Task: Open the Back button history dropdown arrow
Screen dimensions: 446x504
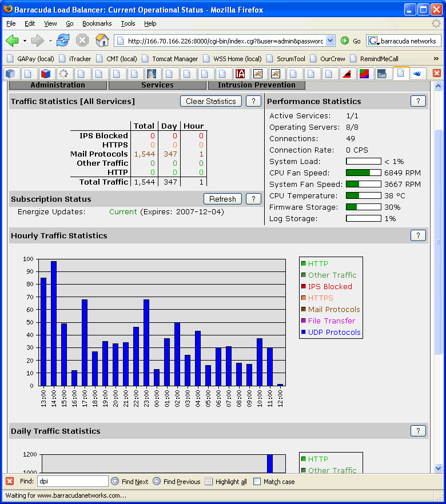Action: (x=25, y=41)
